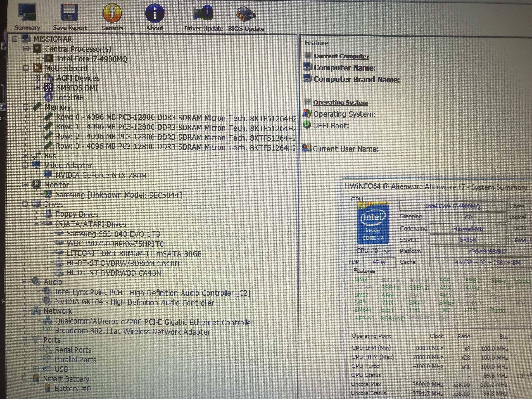
Task: Collapse the Central Processor(s) node
Action: (x=26, y=49)
